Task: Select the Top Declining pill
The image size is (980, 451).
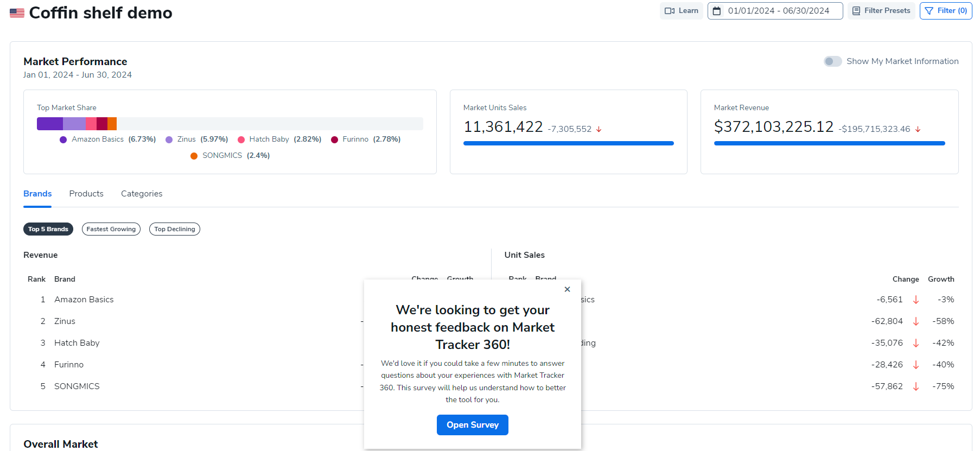Action: pyautogui.click(x=175, y=229)
